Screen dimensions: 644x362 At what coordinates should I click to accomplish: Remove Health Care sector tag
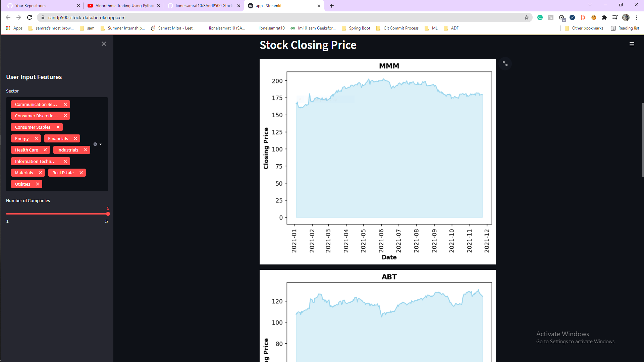pyautogui.click(x=45, y=150)
